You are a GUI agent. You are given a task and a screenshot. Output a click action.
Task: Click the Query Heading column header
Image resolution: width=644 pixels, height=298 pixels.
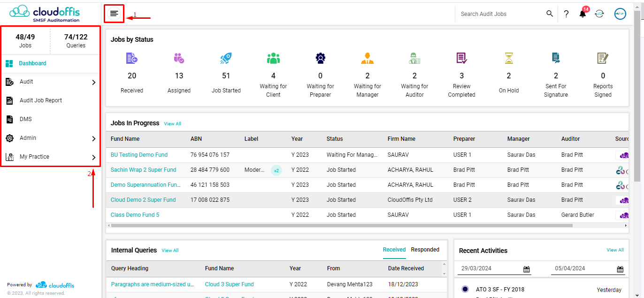(x=130, y=268)
